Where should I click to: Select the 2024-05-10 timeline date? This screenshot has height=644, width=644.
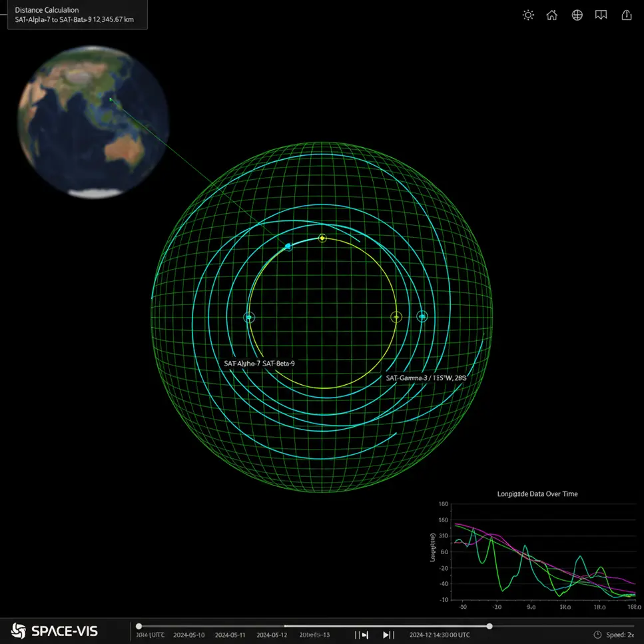pyautogui.click(x=189, y=635)
